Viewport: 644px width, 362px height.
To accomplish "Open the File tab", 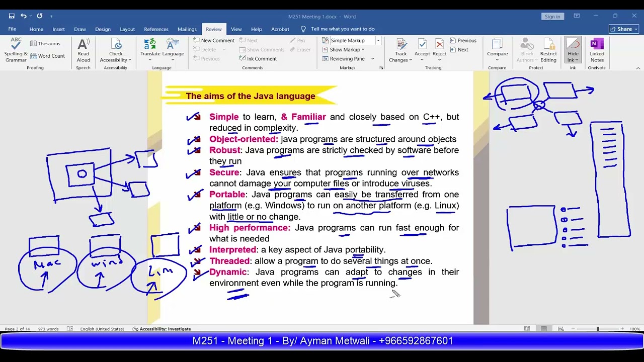I will pos(12,29).
